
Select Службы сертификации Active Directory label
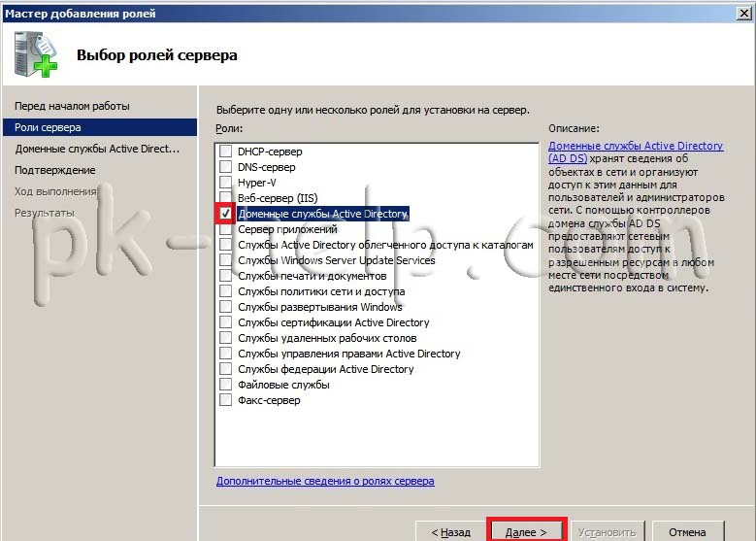point(333,322)
